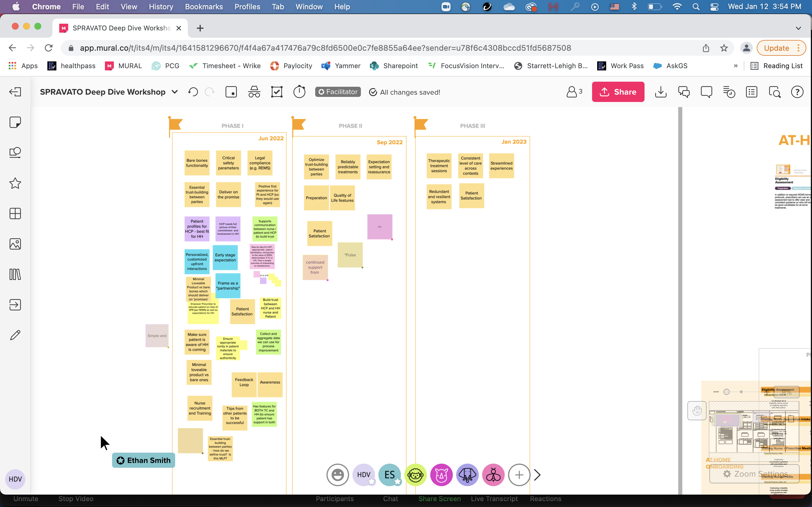Image resolution: width=812 pixels, height=507 pixels.
Task: Click the Chrome Update button
Action: (776, 48)
